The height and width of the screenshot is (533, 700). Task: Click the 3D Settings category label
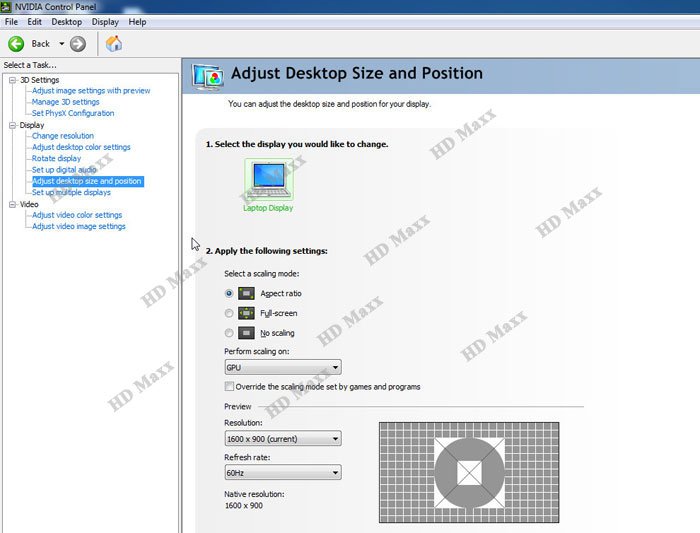pyautogui.click(x=39, y=80)
